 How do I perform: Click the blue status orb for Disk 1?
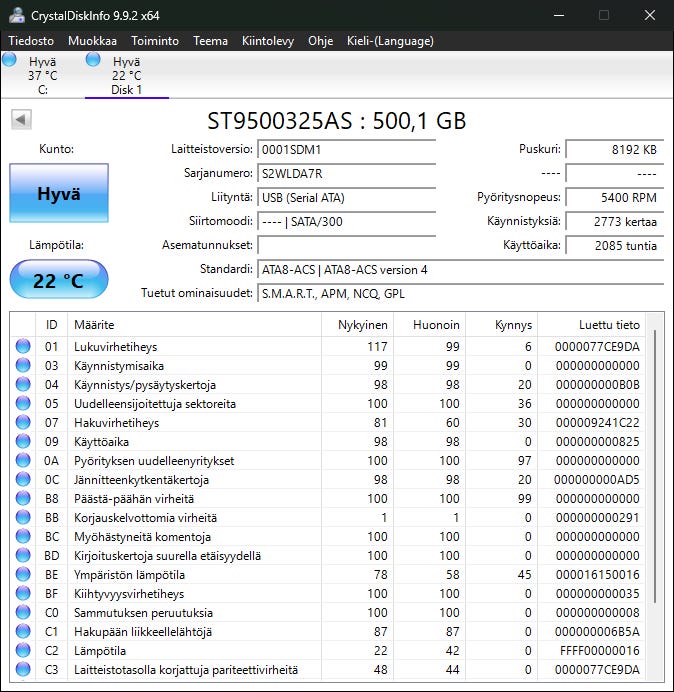pos(93,60)
